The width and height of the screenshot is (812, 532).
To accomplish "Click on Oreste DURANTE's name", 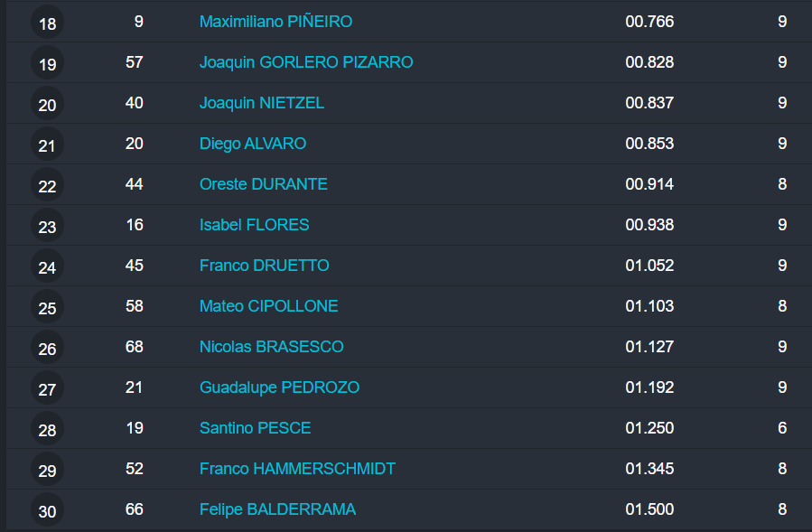I will (264, 184).
